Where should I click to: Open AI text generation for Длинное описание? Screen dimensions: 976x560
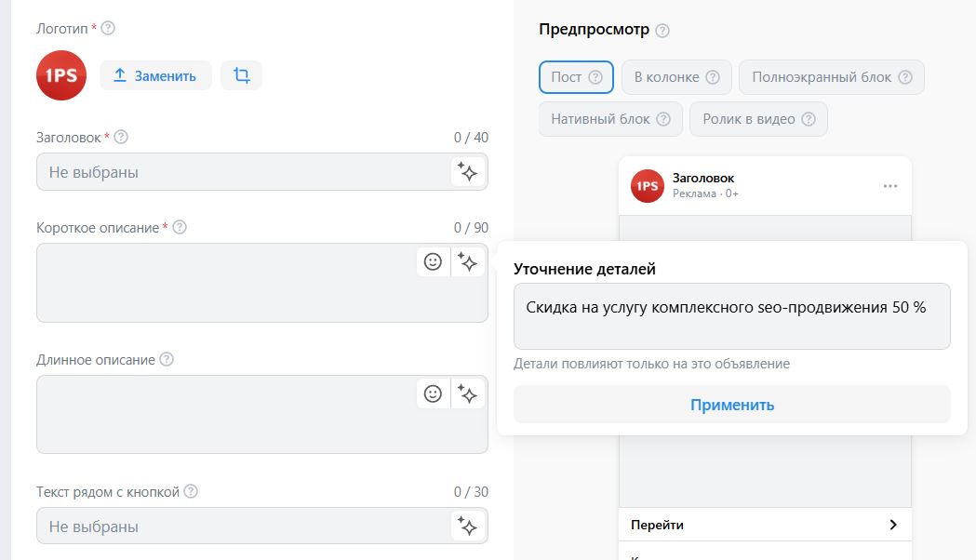point(468,393)
